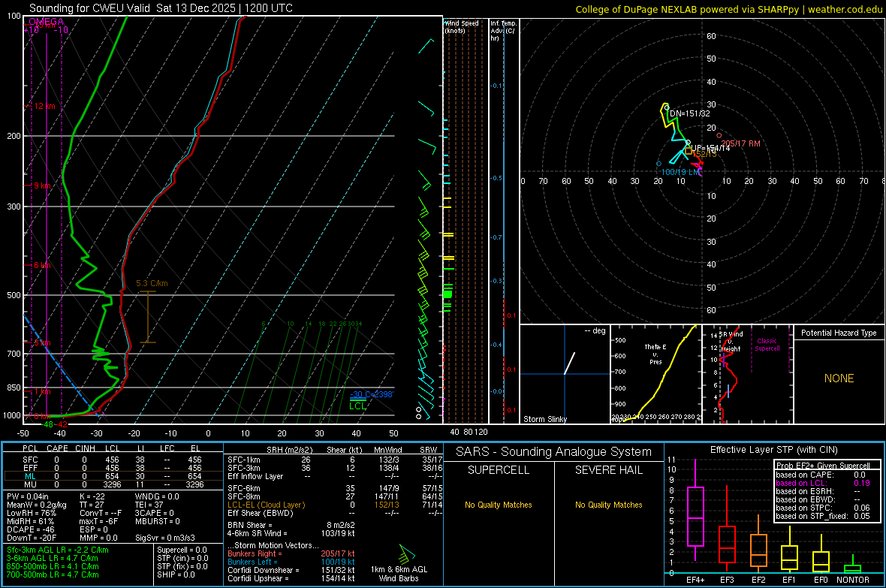This screenshot has height=588, width=886.
Task: Click the 4-6km SR Wind = 103/19 kt line
Action: click(x=291, y=534)
